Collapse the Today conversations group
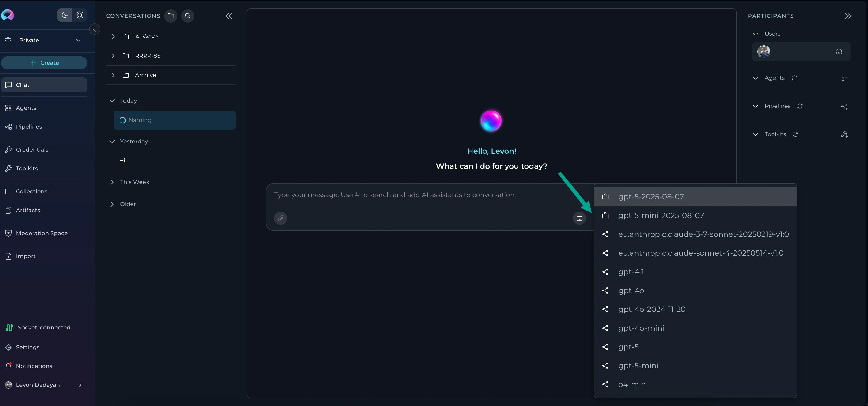The height and width of the screenshot is (406, 868). (112, 100)
